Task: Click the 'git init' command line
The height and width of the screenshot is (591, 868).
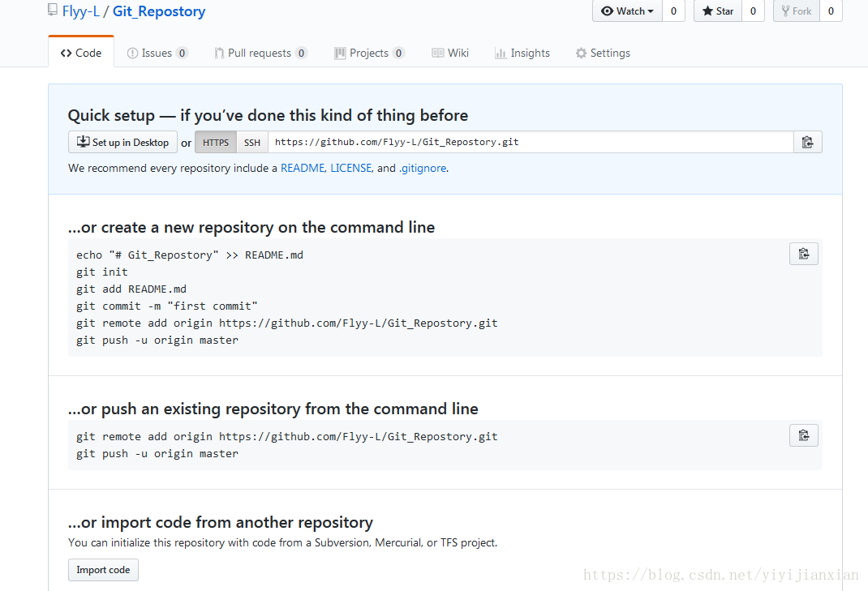Action: (102, 272)
